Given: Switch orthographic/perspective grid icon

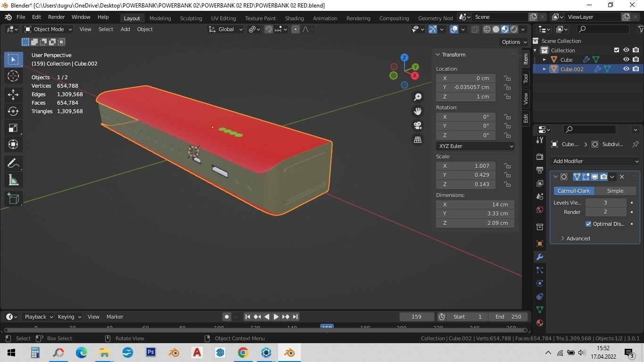Looking at the screenshot, I should (x=418, y=140).
